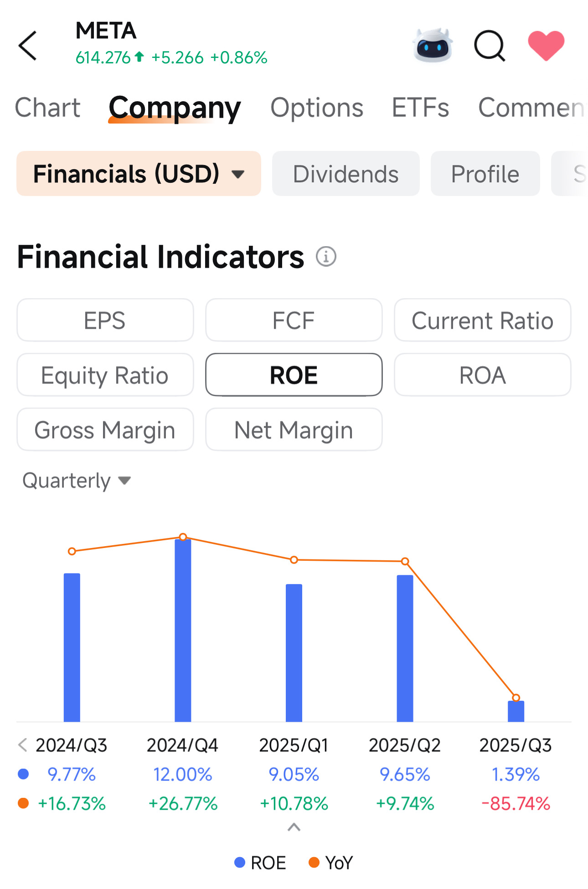588x889 pixels.
Task: Open the Dividends section
Action: coord(346,174)
